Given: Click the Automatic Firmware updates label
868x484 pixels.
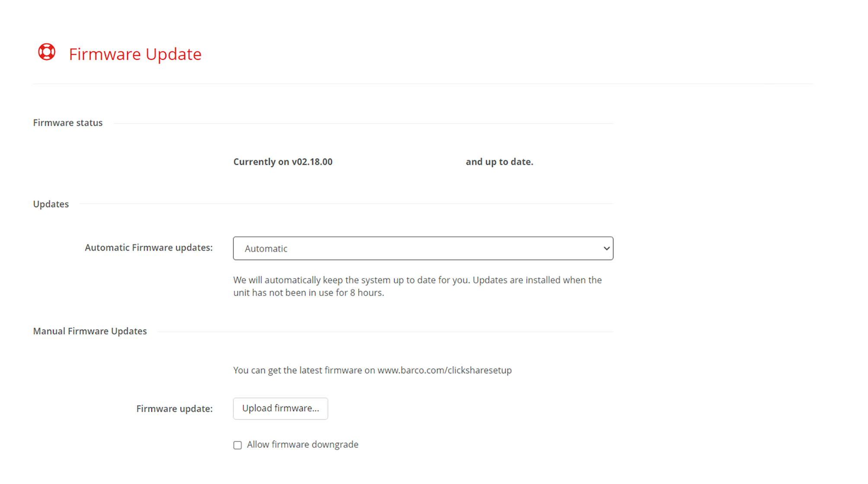Looking at the screenshot, I should pyautogui.click(x=149, y=248).
